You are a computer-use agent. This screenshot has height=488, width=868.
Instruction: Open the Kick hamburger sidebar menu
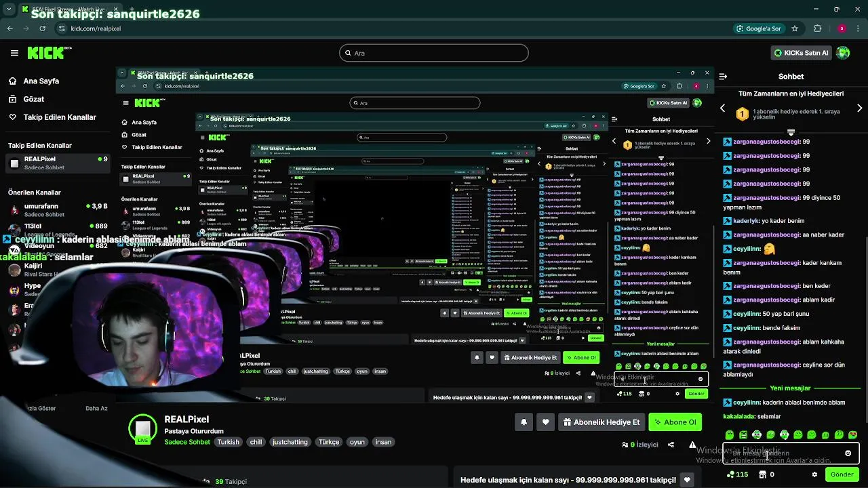coord(14,53)
